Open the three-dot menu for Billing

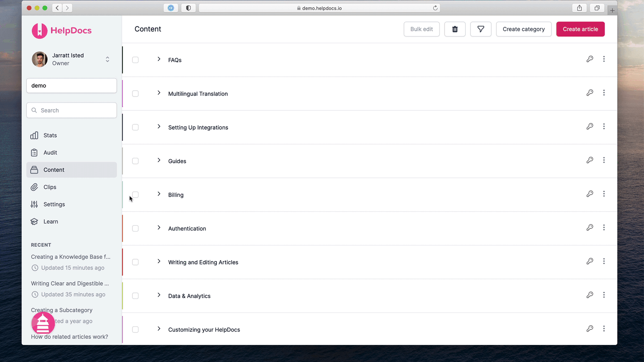[604, 194]
